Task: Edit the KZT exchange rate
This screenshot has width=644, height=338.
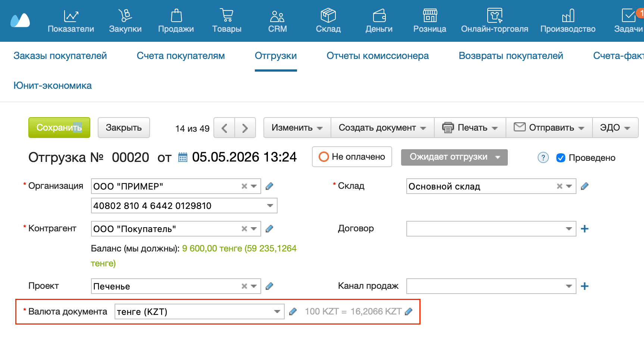Action: pos(409,312)
